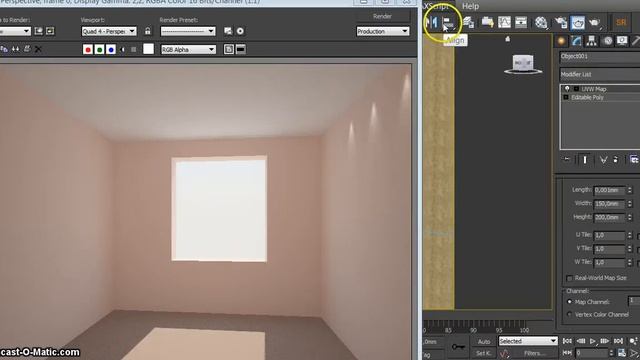Click the Length value field
This screenshot has width=640, height=360.
click(610, 190)
